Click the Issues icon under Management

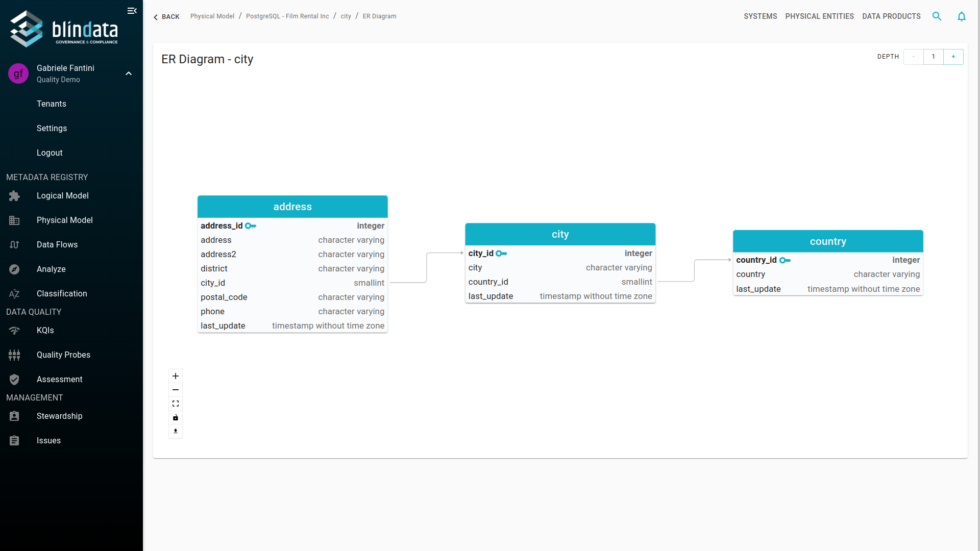click(x=14, y=440)
